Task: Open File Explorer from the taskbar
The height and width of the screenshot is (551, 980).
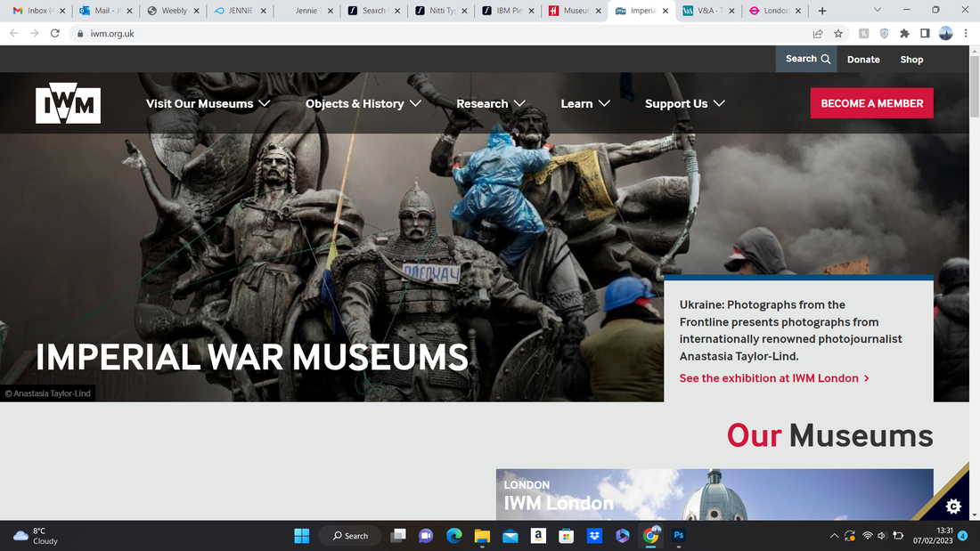Action: pyautogui.click(x=482, y=535)
